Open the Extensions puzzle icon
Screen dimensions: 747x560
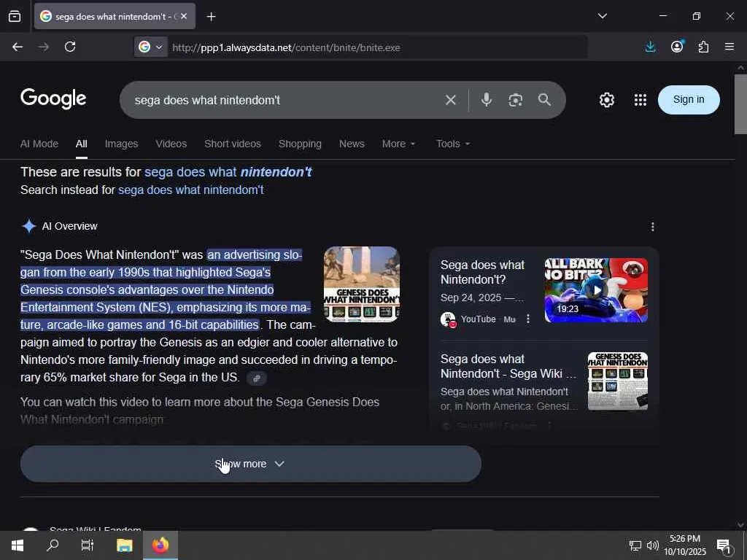coord(703,47)
